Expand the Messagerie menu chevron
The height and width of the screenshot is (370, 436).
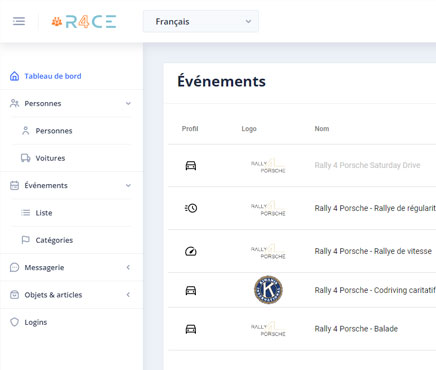tap(128, 267)
